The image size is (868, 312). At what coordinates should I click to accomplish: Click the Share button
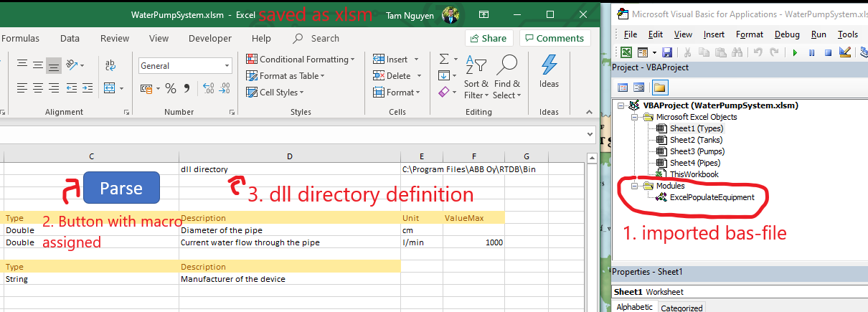coord(489,38)
